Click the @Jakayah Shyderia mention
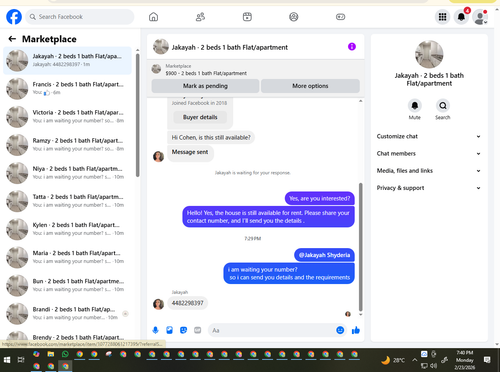500x372 pixels. click(324, 255)
